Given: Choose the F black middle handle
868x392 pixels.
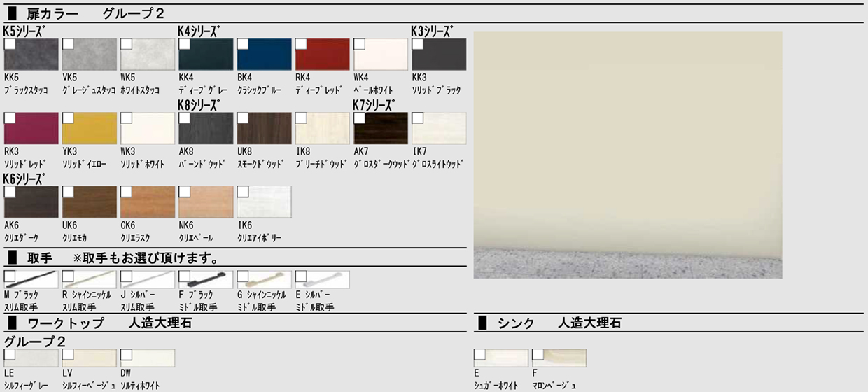Looking at the screenshot, I should pos(205,280).
